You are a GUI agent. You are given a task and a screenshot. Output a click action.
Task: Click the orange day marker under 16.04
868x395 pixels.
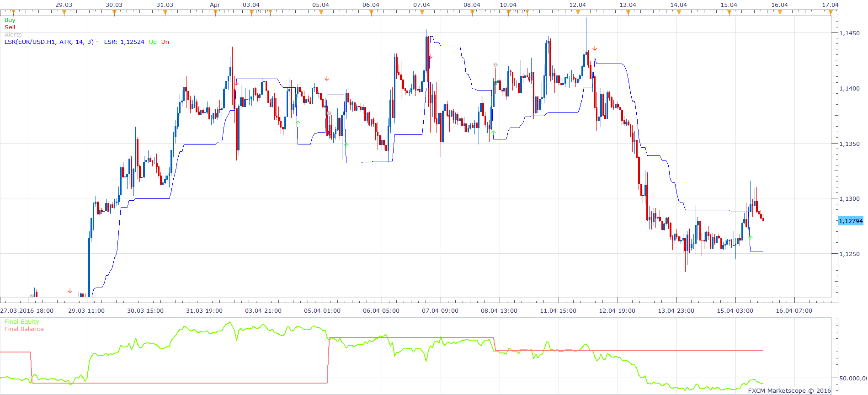[780, 12]
